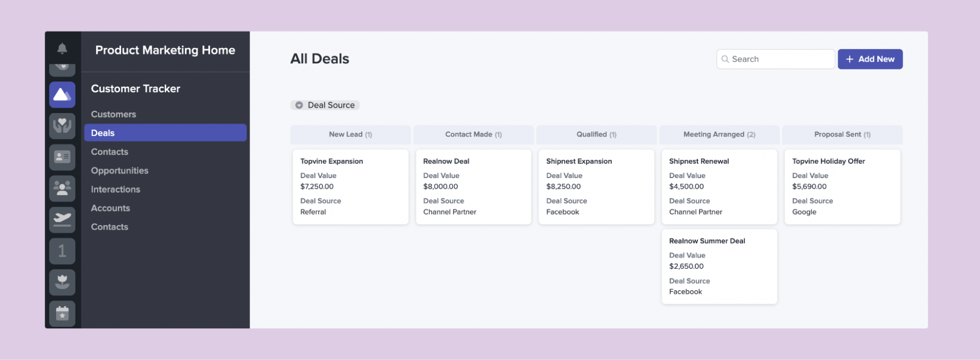Open the hands holding heart app

62,126
